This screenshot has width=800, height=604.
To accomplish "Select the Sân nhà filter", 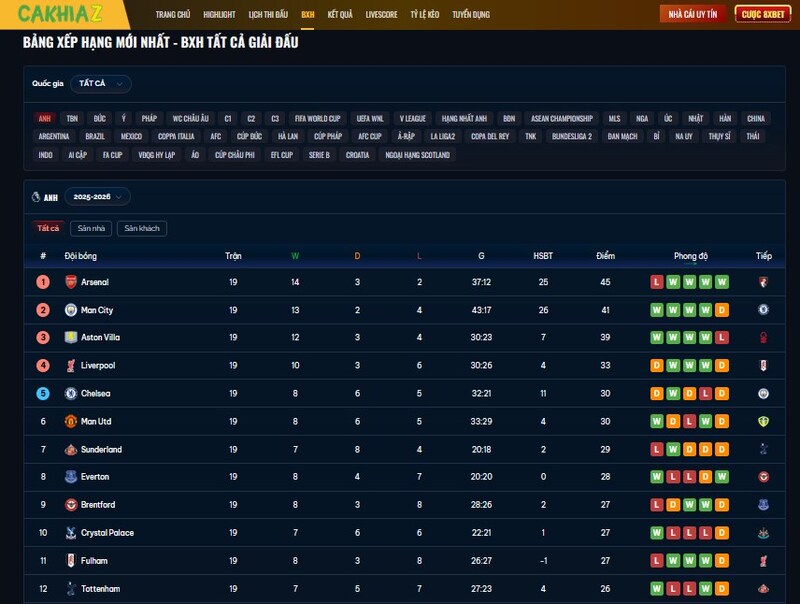I will click(x=91, y=228).
